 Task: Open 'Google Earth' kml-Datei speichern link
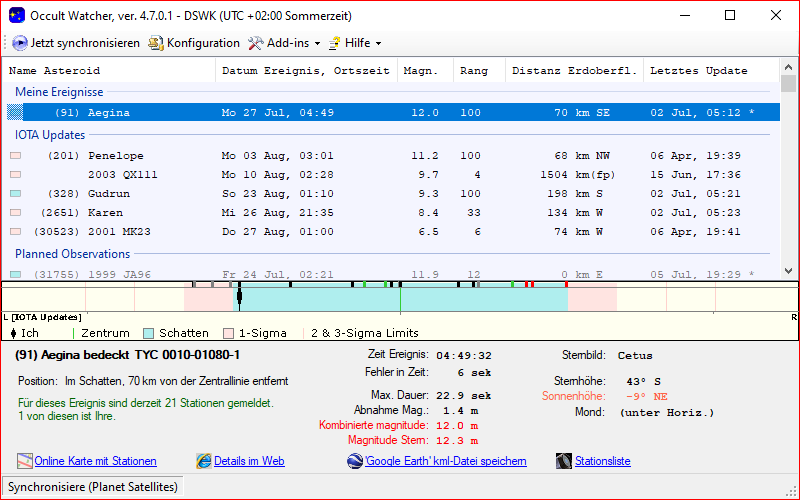point(444,461)
